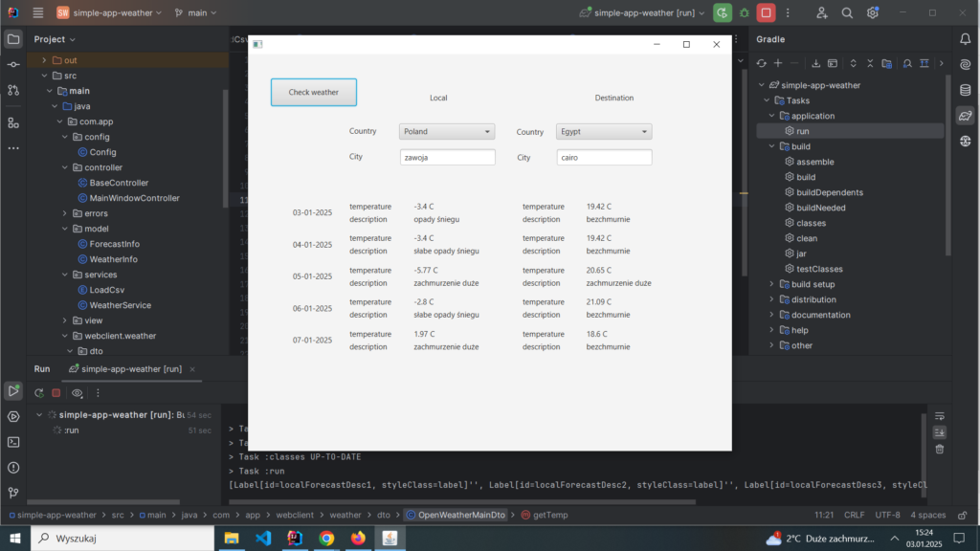Expand the documentation group in Gradle panel

tap(771, 315)
